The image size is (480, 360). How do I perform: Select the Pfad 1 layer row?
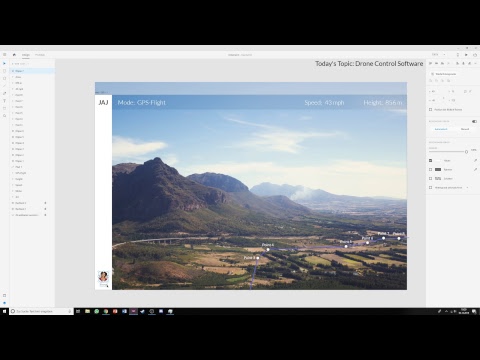32,167
